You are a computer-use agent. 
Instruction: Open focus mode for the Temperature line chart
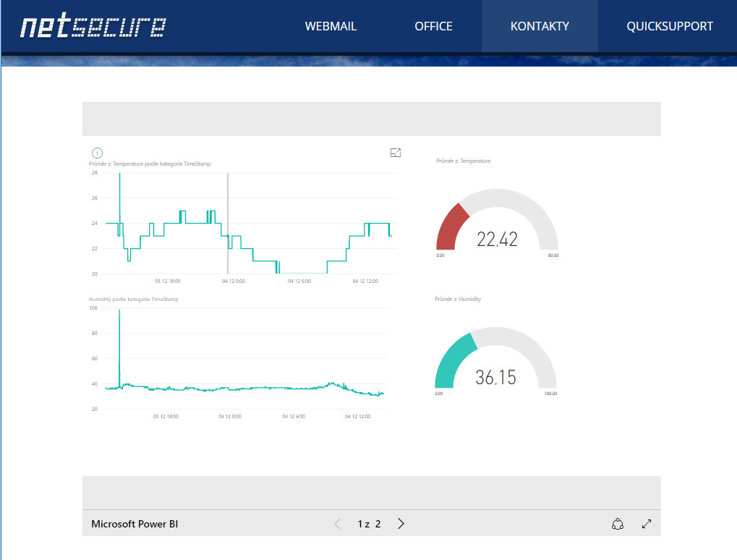[396, 153]
